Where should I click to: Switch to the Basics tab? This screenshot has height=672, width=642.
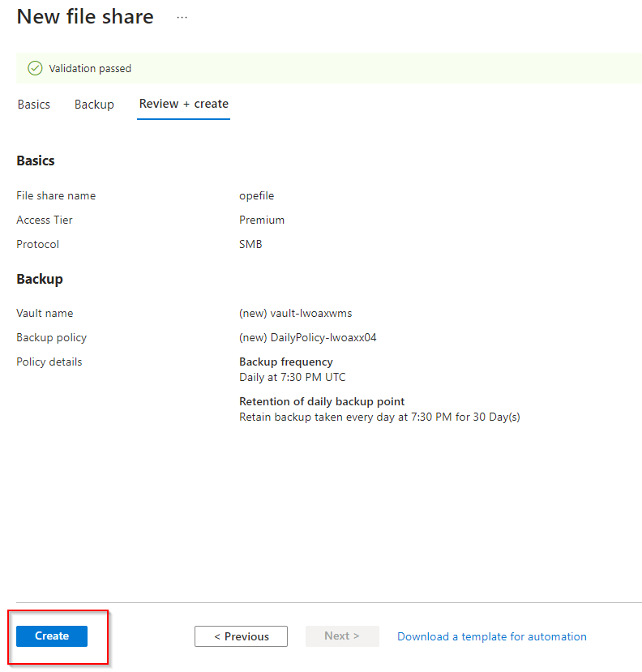point(34,104)
